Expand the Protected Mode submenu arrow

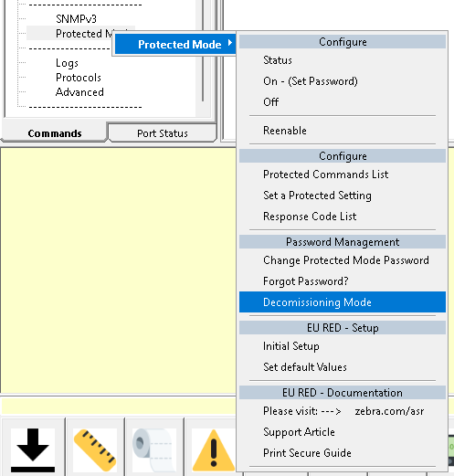[230, 44]
